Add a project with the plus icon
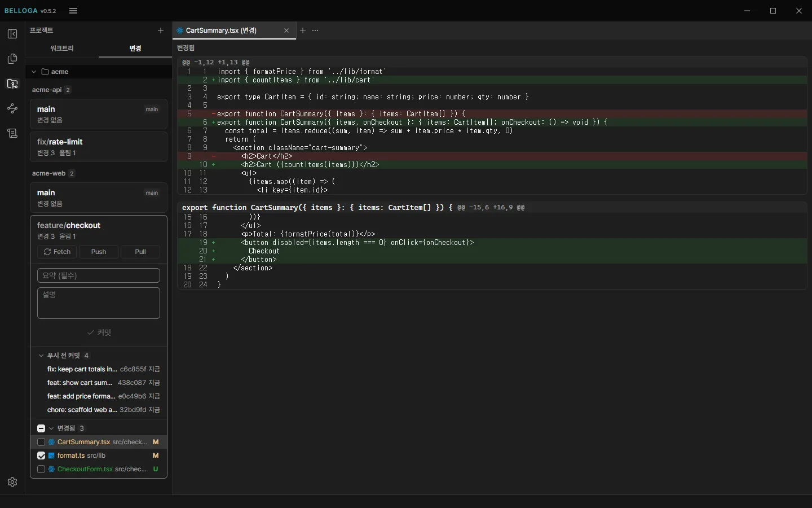Viewport: 812px width, 508px height. tap(161, 30)
